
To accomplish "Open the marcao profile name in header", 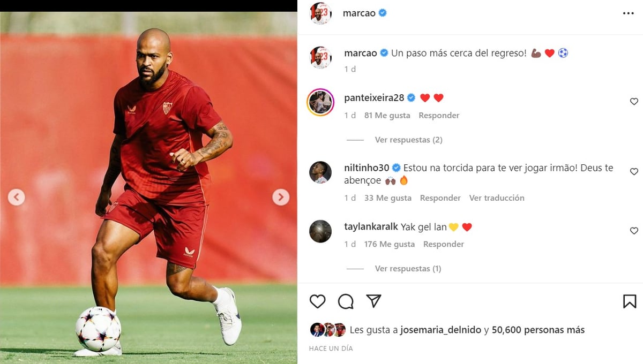I will pos(359,13).
